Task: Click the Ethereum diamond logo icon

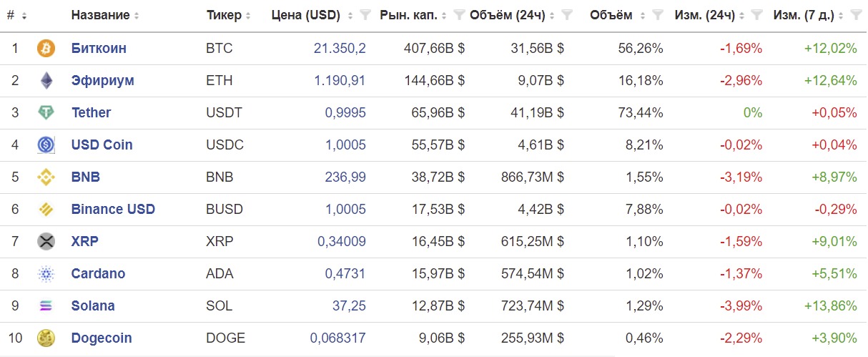Action: [x=46, y=80]
